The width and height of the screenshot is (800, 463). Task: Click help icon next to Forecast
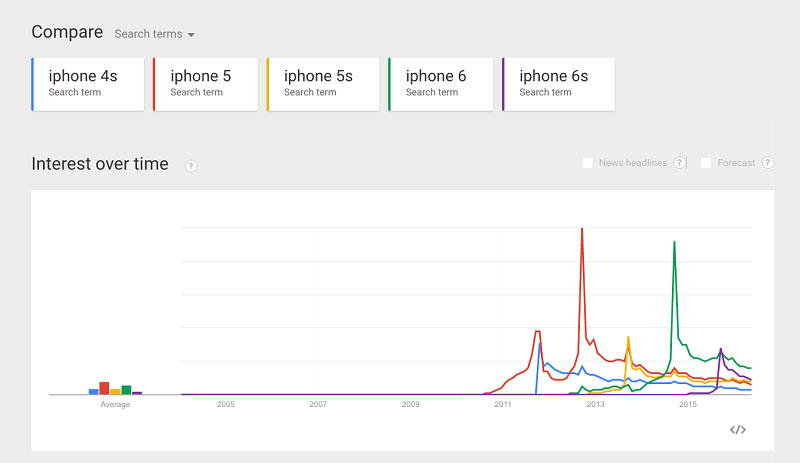click(x=768, y=163)
